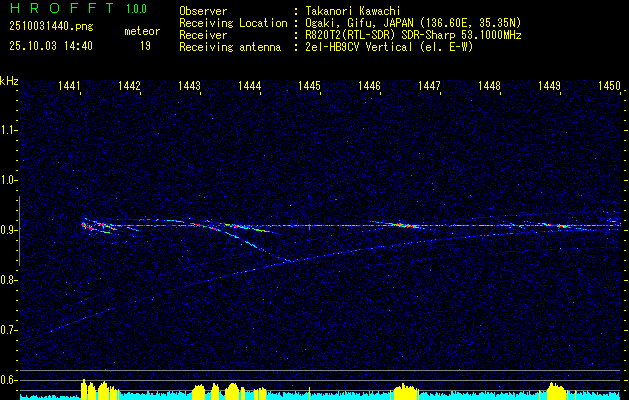Click frequency axis label 0.6
The image size is (629, 400).
[x=9, y=380]
